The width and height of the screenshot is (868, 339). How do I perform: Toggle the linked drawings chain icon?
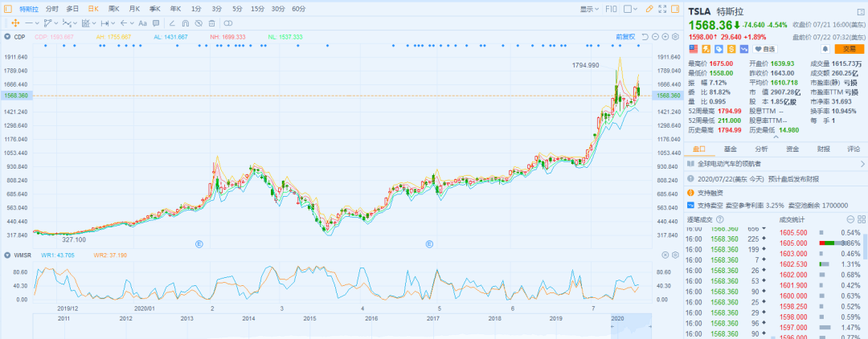(228, 22)
